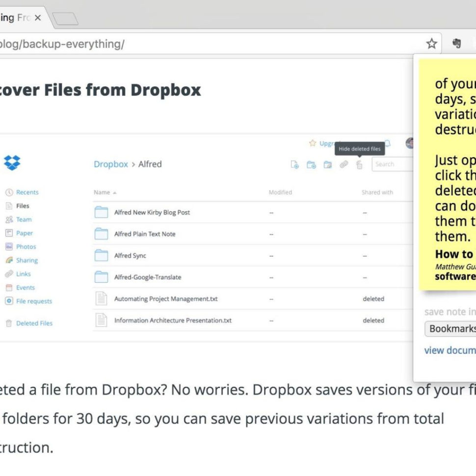Click the Photos picture icon

[x=9, y=246]
